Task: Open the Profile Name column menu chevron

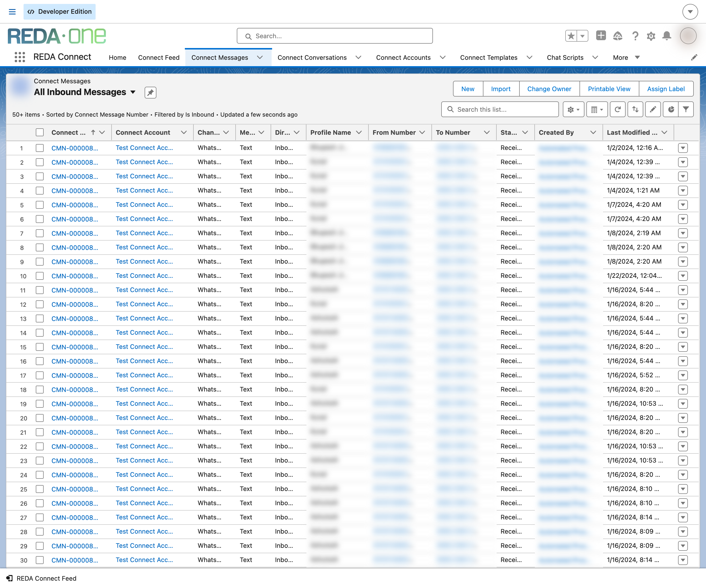Action: coord(359,132)
